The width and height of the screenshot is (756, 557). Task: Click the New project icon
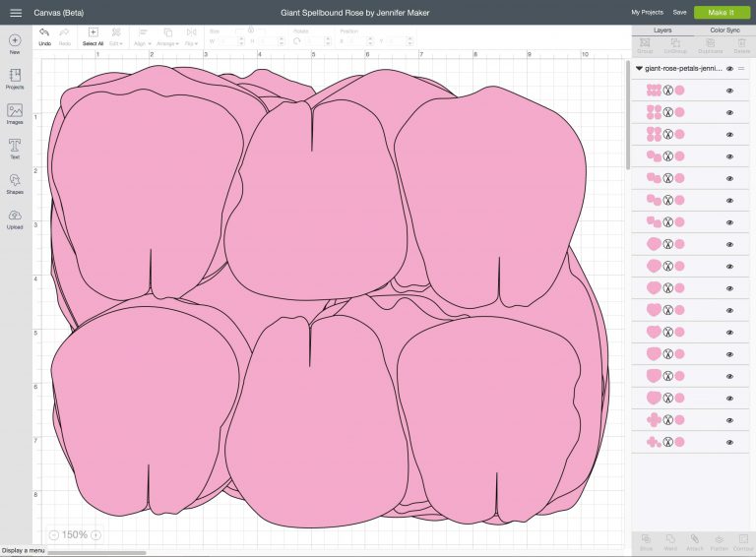pos(15,40)
